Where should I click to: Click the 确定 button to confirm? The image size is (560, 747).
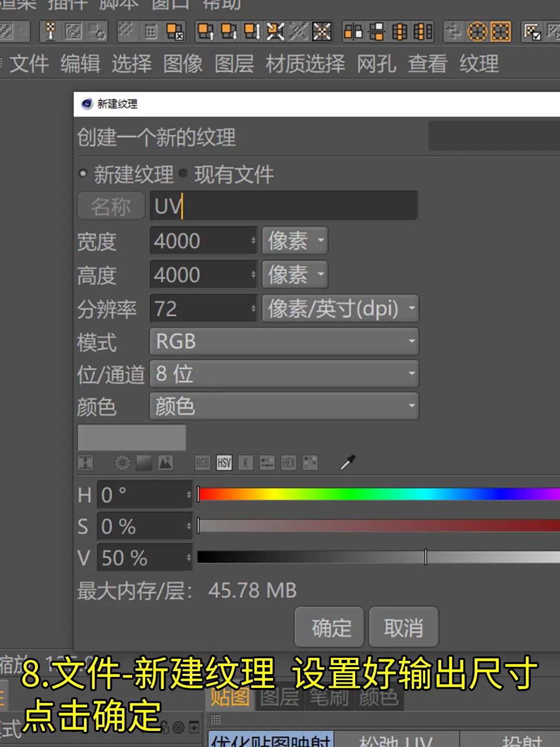(x=329, y=627)
